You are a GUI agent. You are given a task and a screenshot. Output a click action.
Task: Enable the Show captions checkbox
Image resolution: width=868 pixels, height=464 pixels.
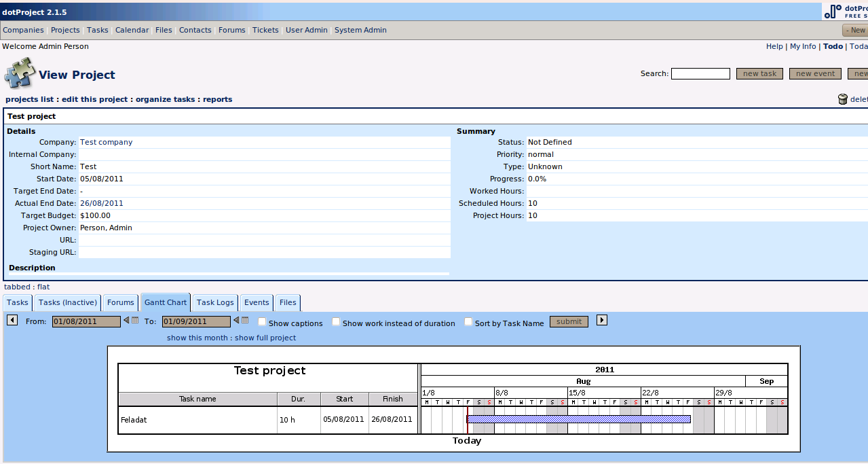coord(262,322)
